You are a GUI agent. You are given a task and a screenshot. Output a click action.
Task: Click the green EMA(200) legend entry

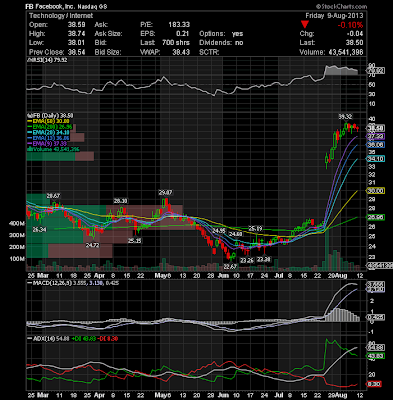tap(49, 127)
